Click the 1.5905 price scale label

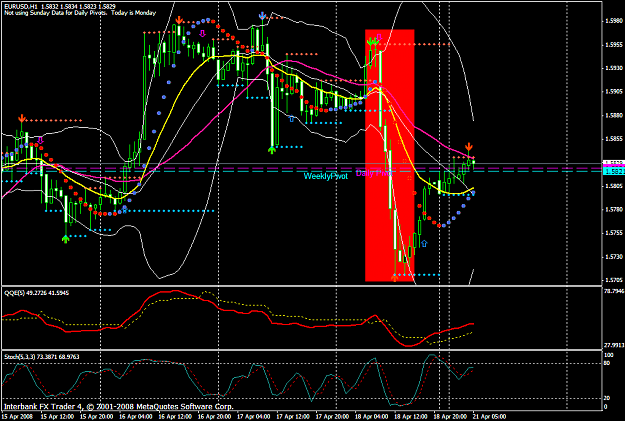tap(614, 91)
